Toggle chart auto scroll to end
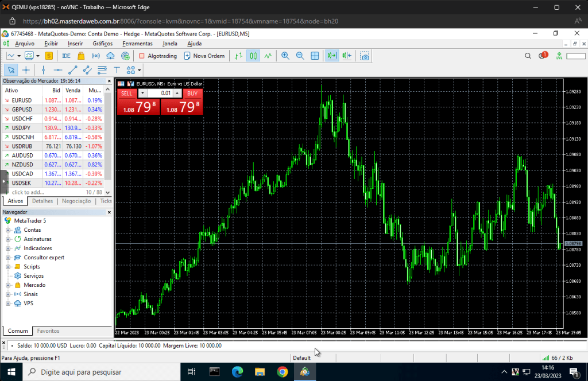Screen dimensions: 588x381 [332, 56]
